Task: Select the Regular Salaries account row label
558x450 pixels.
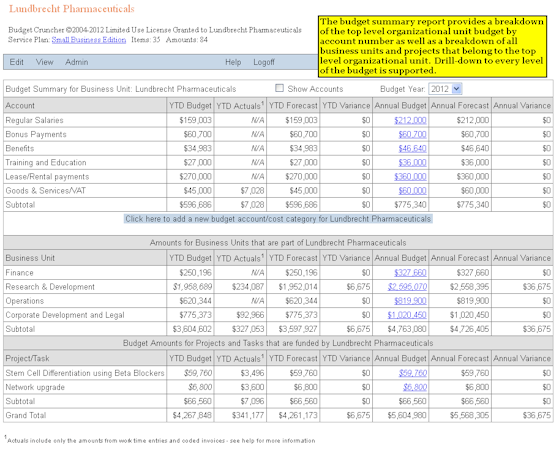Action: (34, 120)
